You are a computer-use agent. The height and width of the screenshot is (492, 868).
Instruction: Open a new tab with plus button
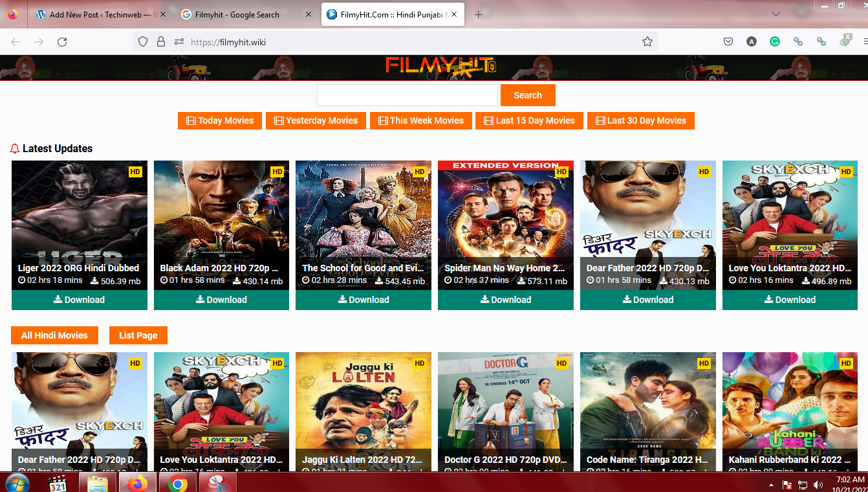point(479,14)
